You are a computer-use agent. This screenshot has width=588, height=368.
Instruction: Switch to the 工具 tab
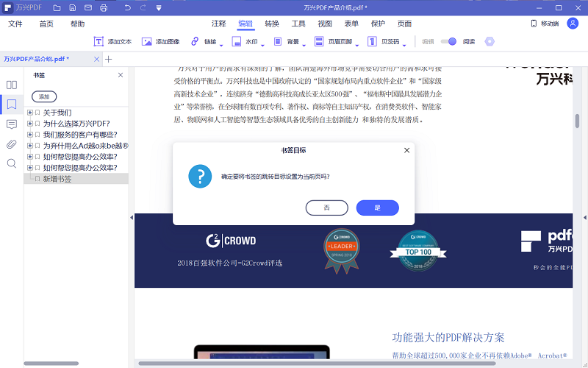click(x=298, y=24)
